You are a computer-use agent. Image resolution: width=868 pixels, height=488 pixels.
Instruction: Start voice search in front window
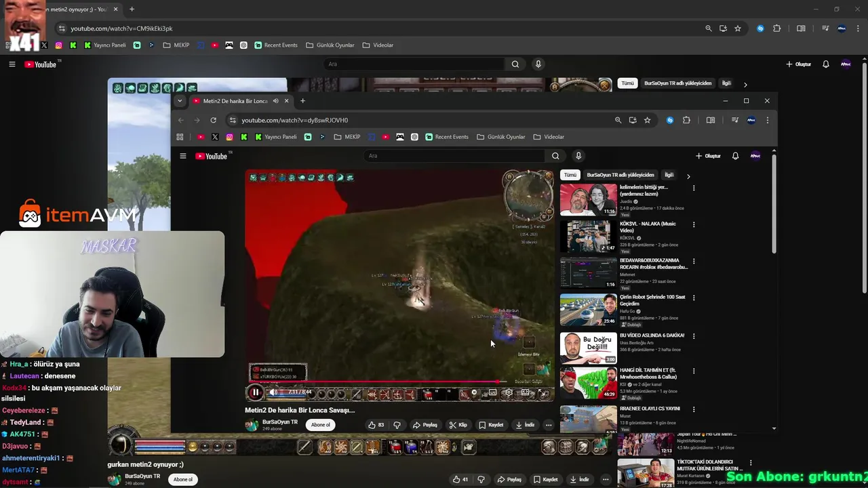(578, 156)
